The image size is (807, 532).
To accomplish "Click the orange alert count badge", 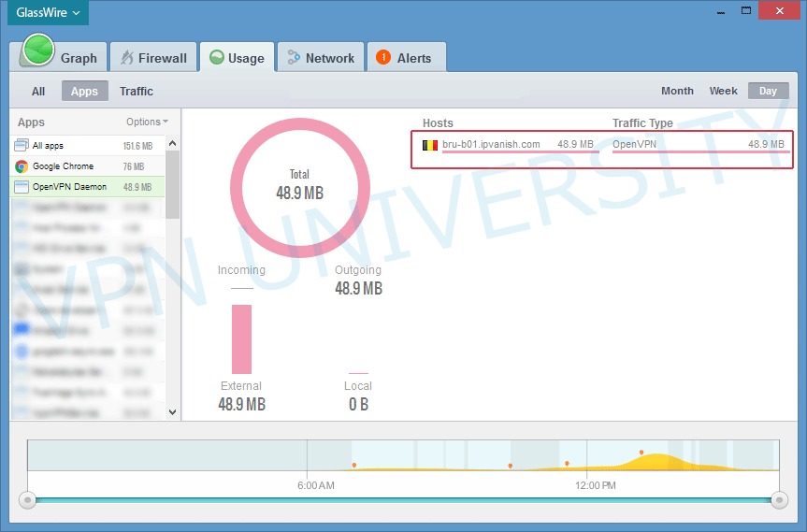I will coord(383,57).
